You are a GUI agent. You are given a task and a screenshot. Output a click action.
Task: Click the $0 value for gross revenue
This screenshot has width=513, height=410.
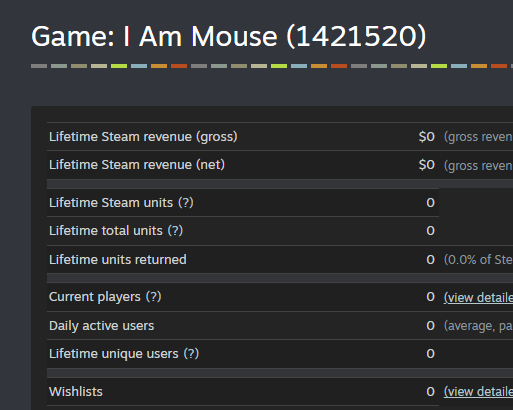coord(427,137)
